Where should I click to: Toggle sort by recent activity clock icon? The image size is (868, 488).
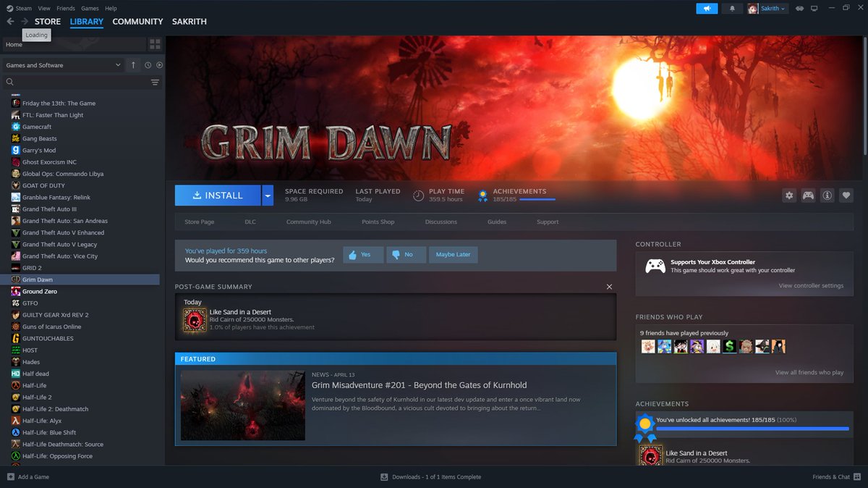click(x=148, y=65)
